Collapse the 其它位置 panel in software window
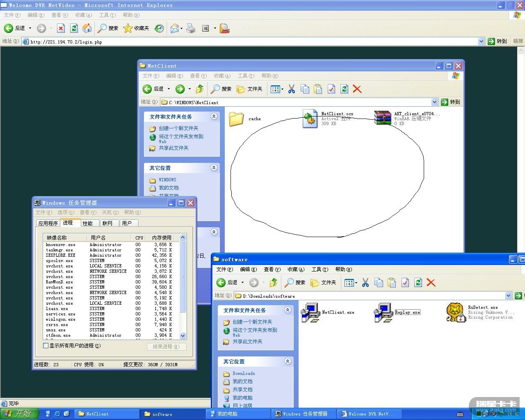The width and height of the screenshot is (525, 420). (288, 361)
